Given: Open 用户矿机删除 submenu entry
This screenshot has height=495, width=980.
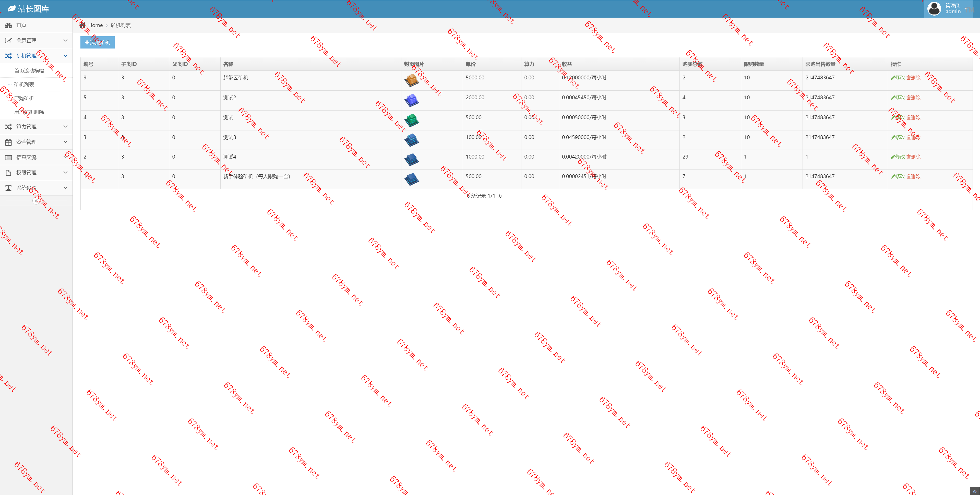Looking at the screenshot, I should coord(29,112).
